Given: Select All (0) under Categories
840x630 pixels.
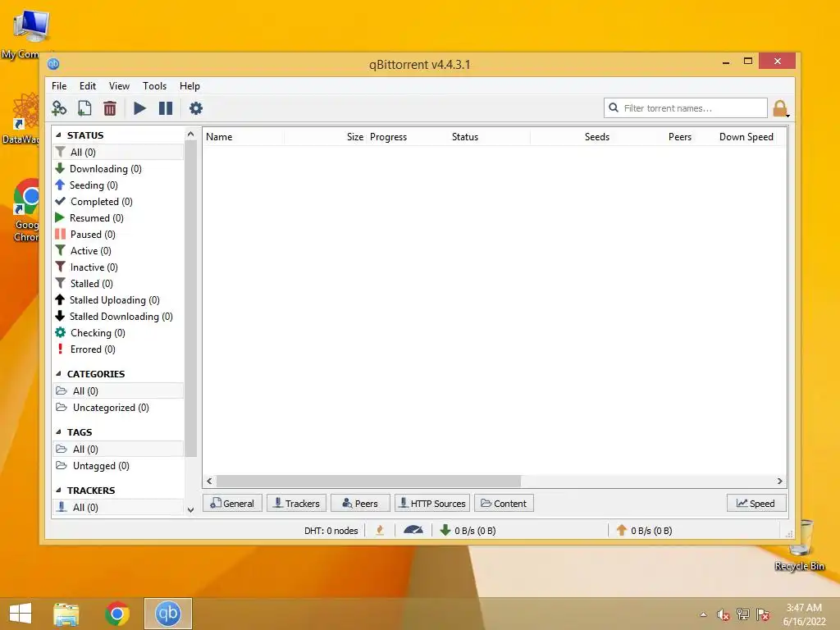Looking at the screenshot, I should pyautogui.click(x=118, y=391).
